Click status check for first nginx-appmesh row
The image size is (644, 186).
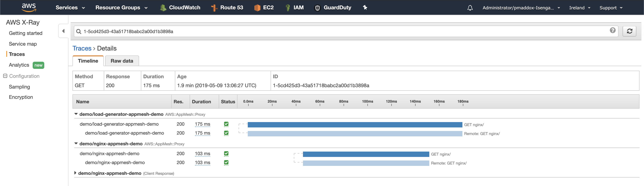tap(226, 154)
